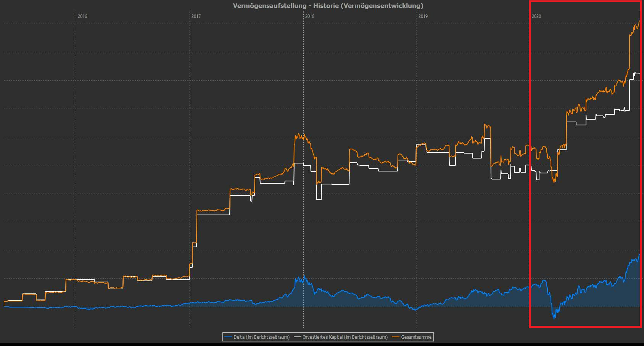Viewport: 644px width, 346px height.
Task: Click the orange Gesamtsumme legend line marker
Action: 396,337
